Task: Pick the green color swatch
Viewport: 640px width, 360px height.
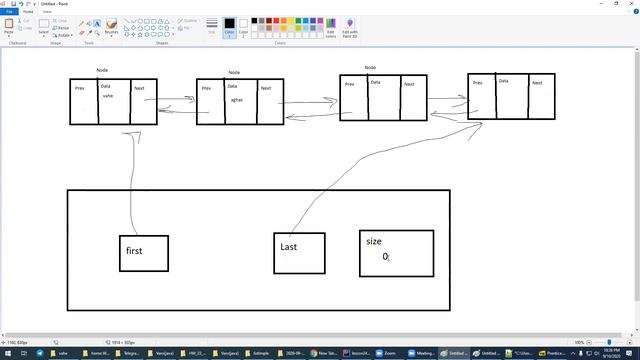Action: pyautogui.click(x=298, y=20)
